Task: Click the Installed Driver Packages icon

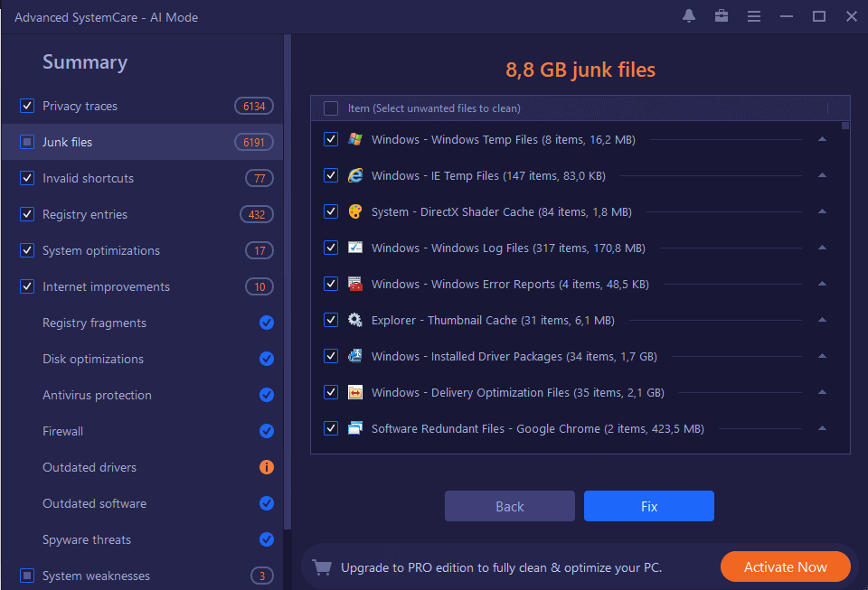Action: coord(354,356)
